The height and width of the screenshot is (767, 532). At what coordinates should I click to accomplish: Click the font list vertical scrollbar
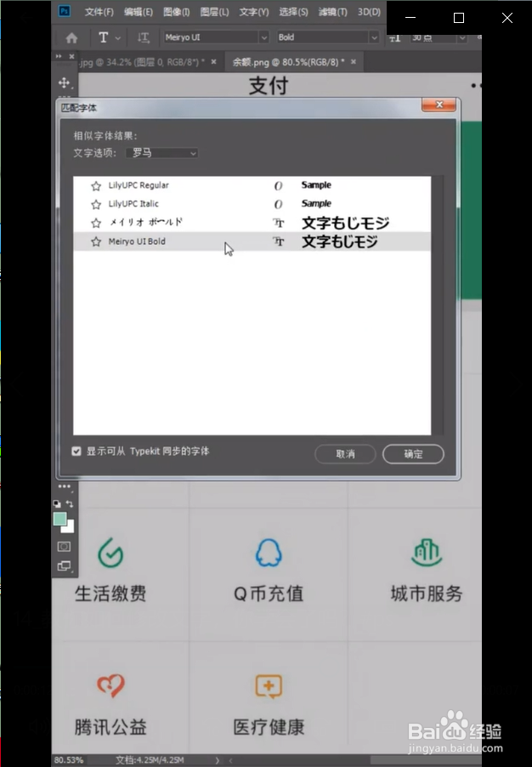click(439, 305)
